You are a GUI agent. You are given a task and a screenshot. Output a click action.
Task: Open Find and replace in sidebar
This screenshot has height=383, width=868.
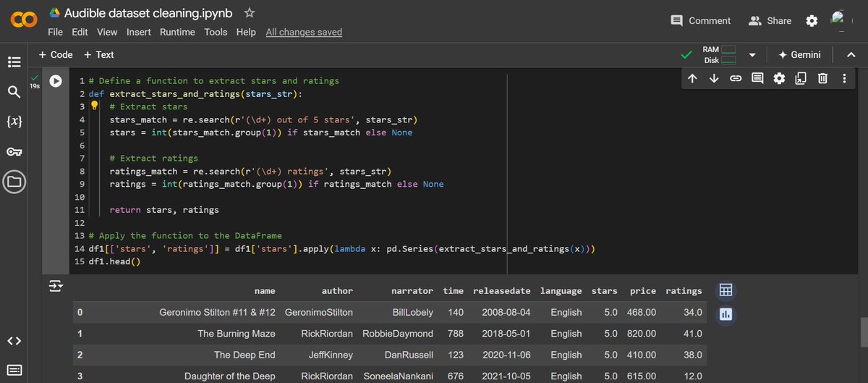tap(14, 91)
